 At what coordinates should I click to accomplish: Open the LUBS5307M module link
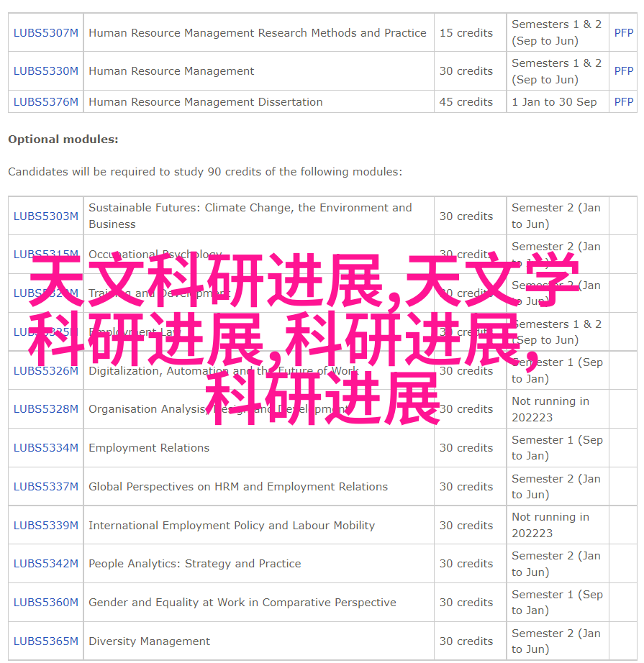coord(45,32)
